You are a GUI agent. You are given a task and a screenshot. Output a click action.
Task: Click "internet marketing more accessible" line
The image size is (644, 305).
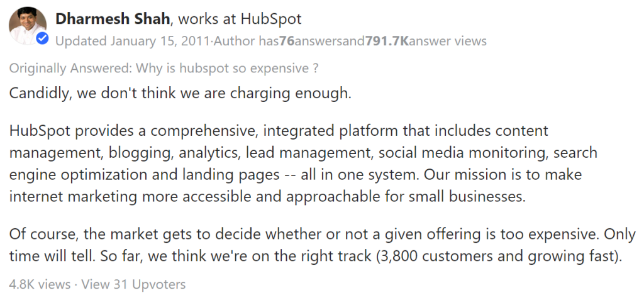pyautogui.click(x=267, y=197)
